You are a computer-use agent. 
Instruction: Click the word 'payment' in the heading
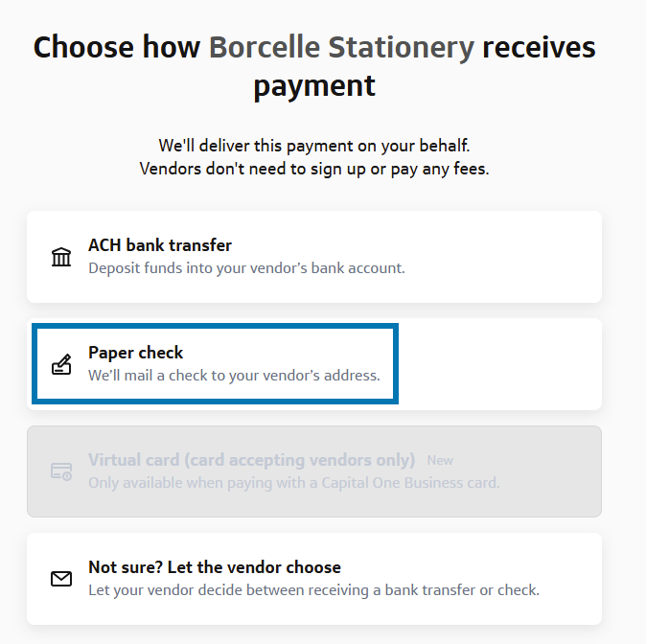314,85
